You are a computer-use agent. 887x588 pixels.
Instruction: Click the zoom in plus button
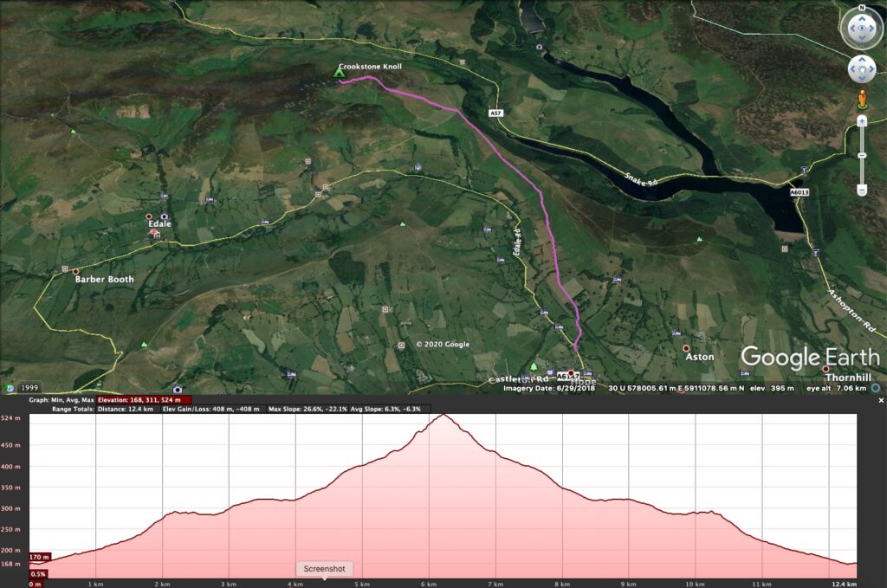(x=862, y=121)
